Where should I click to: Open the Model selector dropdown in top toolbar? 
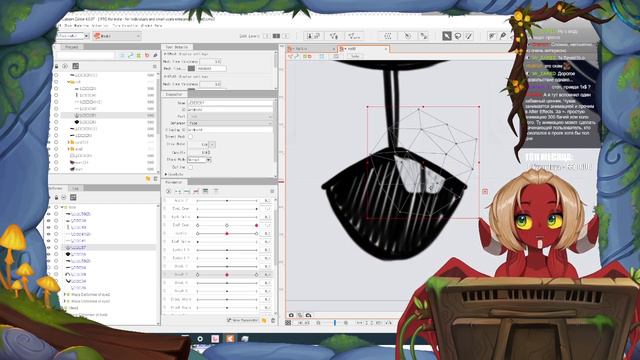pos(117,36)
